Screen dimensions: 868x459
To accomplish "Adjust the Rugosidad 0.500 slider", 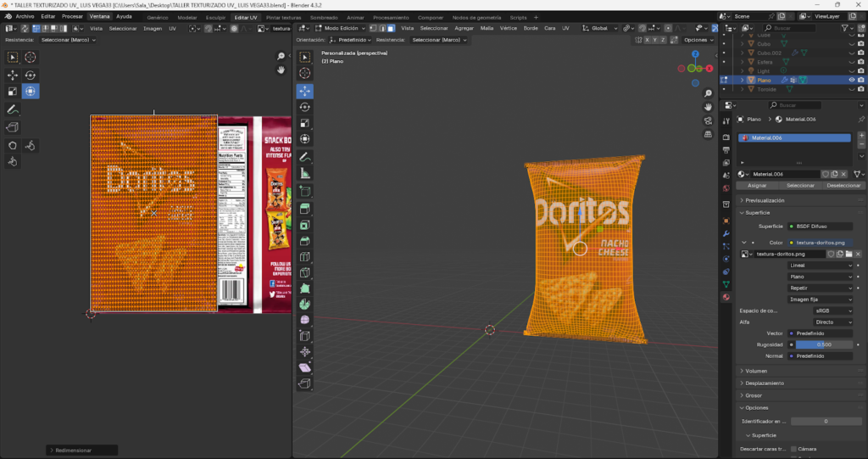I will (824, 344).
